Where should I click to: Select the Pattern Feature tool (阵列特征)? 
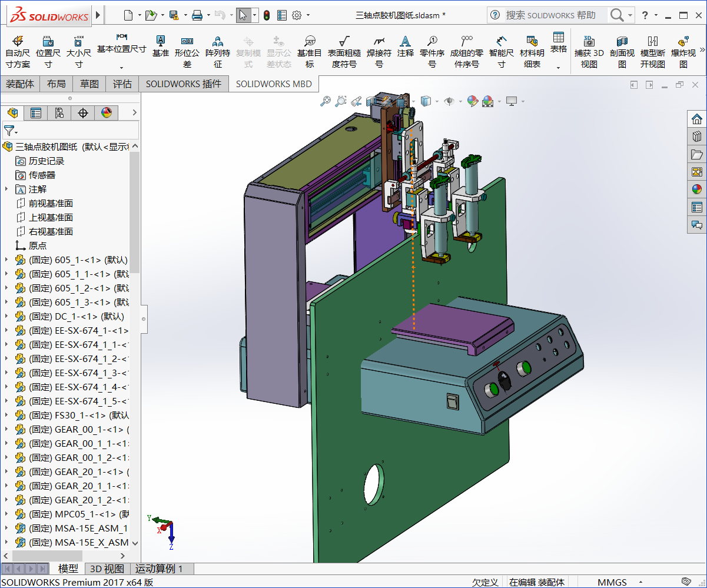tap(218, 51)
